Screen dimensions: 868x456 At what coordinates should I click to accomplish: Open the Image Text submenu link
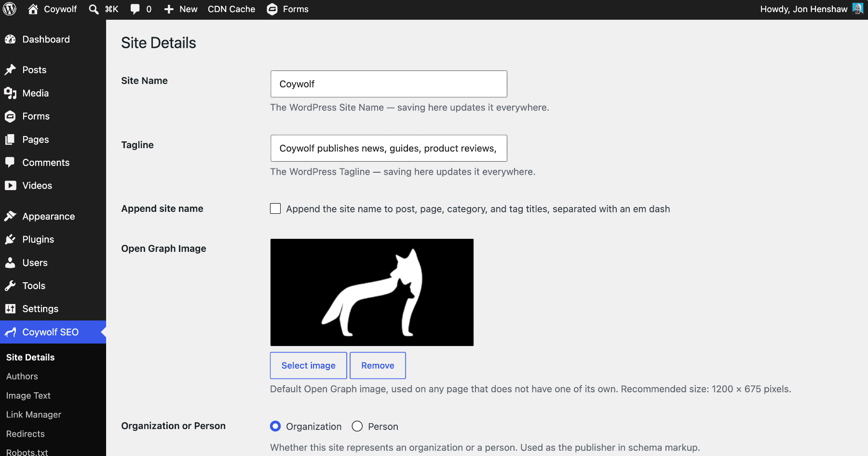[28, 396]
